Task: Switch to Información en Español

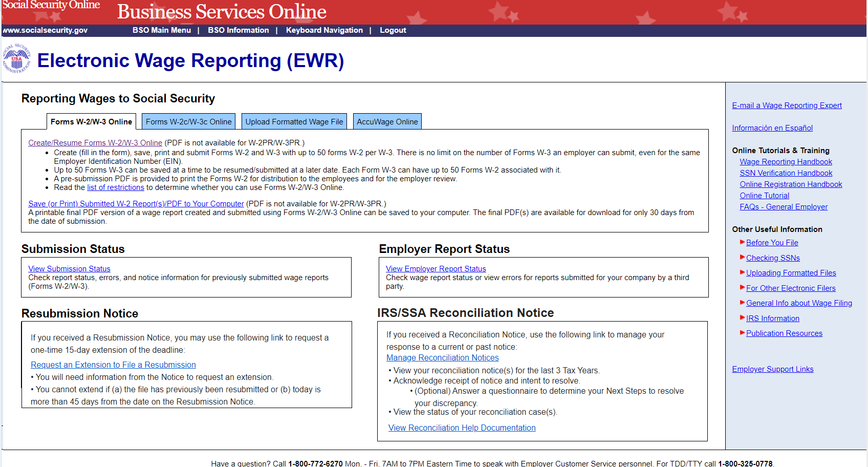Action: click(772, 128)
